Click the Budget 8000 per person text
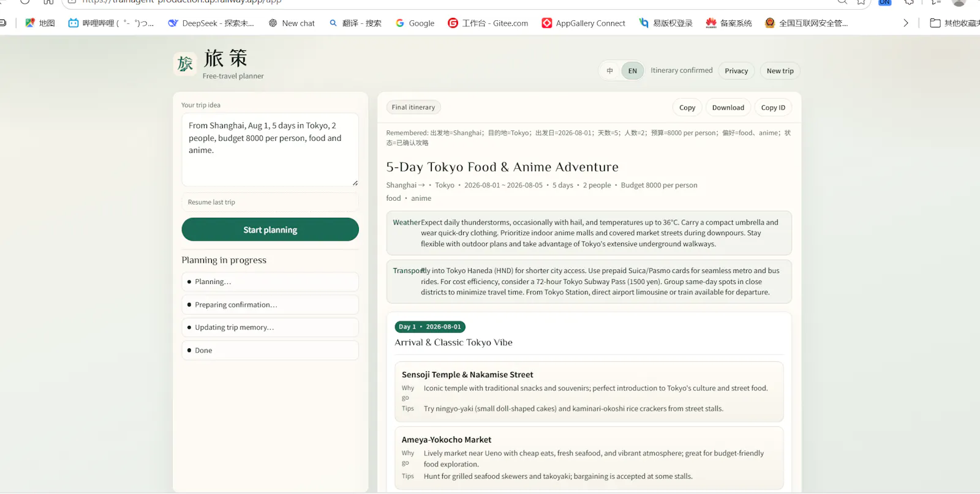Image resolution: width=980 pixels, height=494 pixels. (x=659, y=185)
